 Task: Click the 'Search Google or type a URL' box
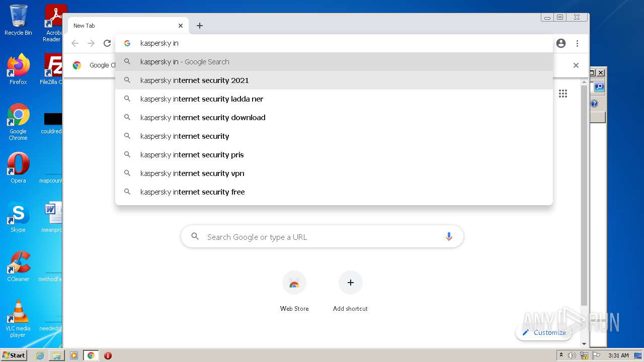click(322, 237)
